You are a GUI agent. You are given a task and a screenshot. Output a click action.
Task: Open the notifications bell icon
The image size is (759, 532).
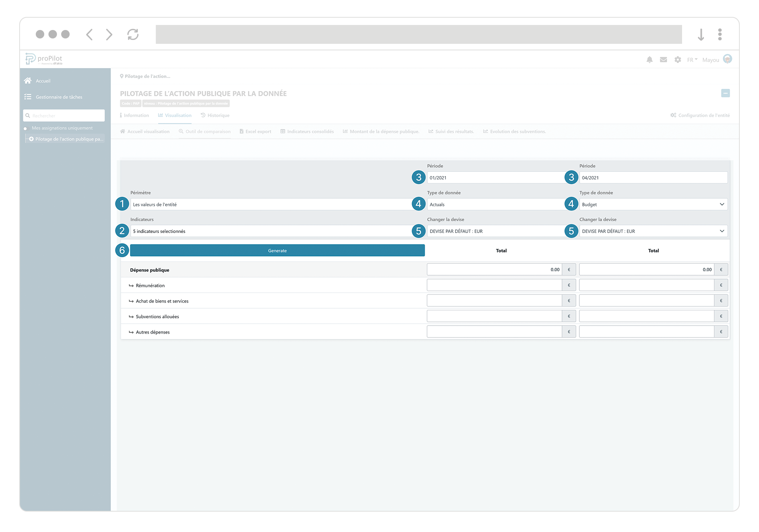[649, 60]
